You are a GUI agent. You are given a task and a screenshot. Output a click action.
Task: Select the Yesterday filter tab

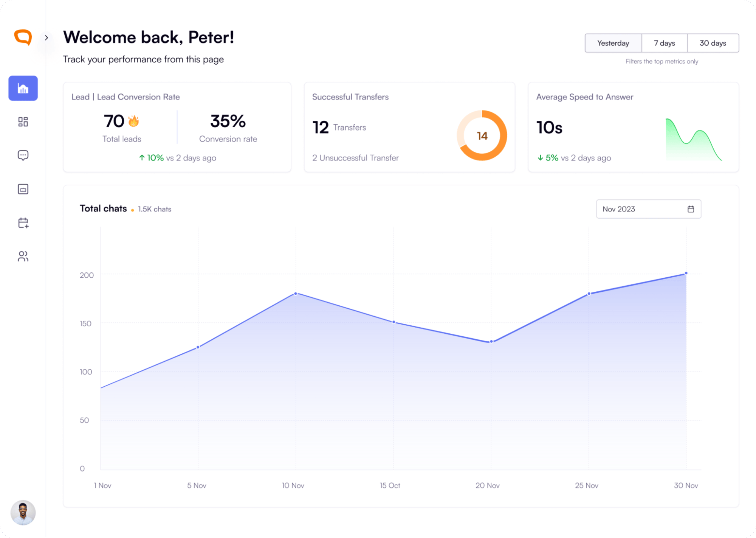(613, 43)
